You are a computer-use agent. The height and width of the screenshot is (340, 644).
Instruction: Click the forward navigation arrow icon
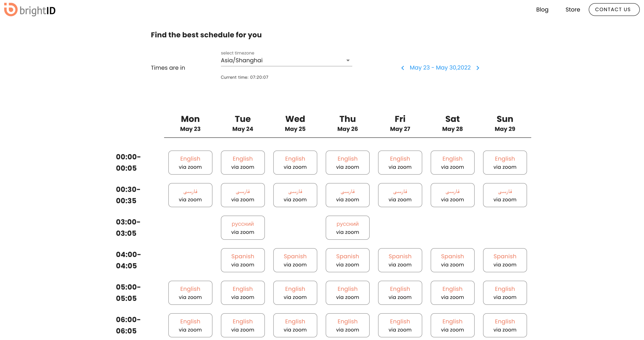(478, 68)
